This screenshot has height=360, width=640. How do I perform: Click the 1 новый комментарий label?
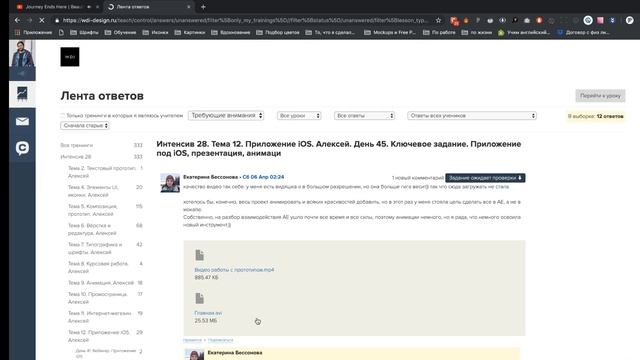coord(418,178)
